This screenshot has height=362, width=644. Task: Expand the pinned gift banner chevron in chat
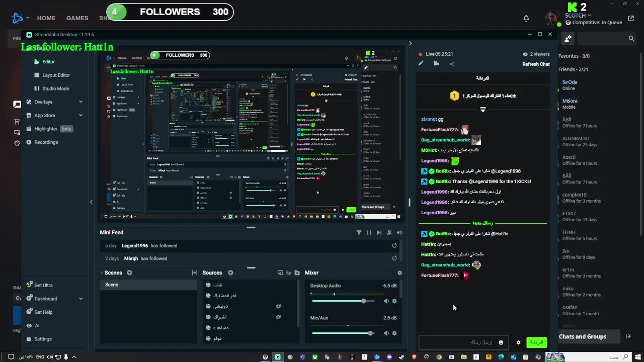click(x=483, y=109)
